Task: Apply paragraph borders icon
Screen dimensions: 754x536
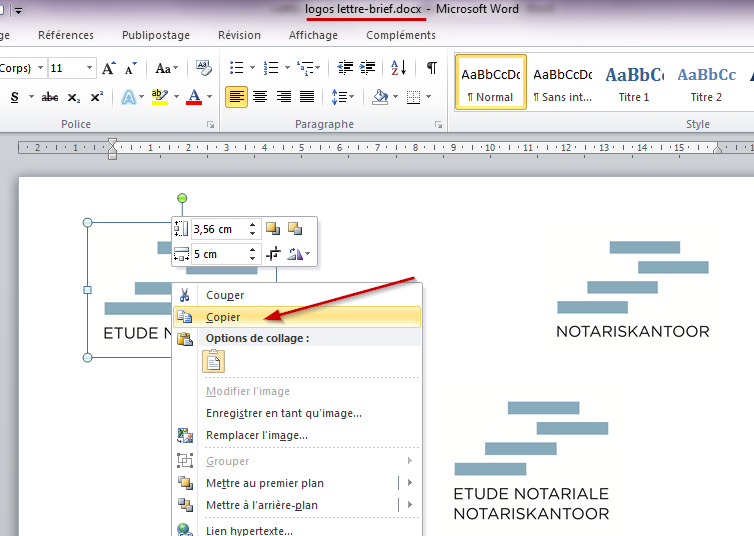Action: [x=413, y=97]
